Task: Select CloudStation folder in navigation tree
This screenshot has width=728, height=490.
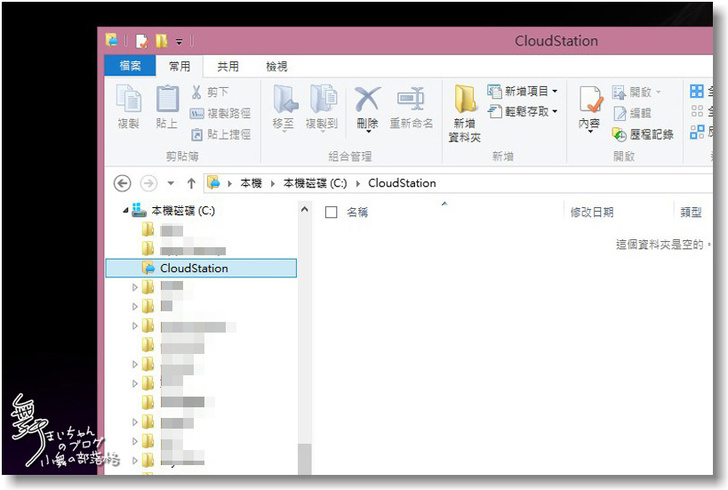Action: coord(193,268)
